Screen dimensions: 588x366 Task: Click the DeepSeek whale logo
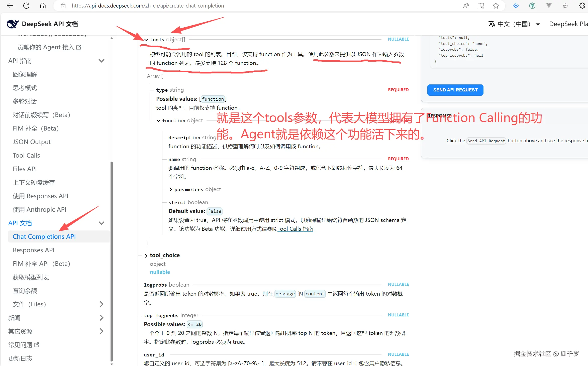13,24
